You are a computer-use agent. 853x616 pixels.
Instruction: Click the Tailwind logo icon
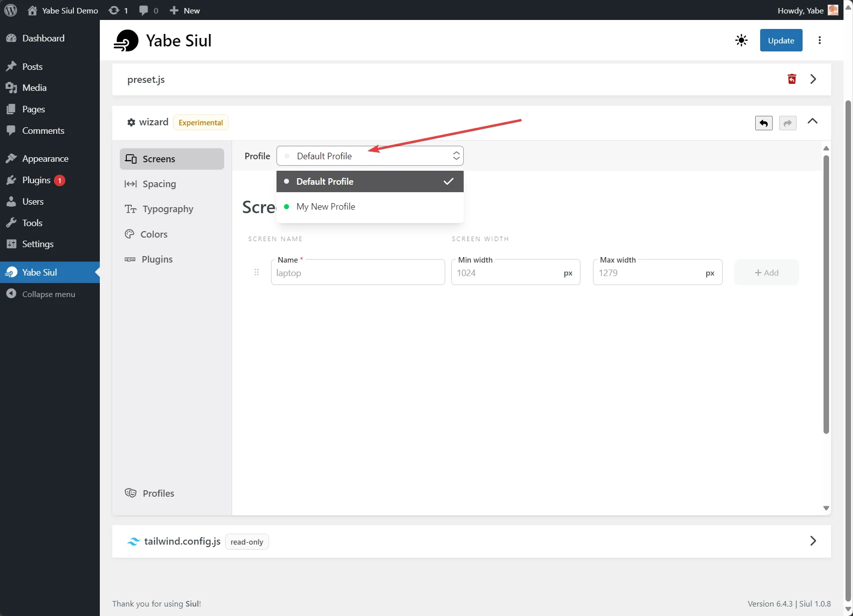pos(133,542)
